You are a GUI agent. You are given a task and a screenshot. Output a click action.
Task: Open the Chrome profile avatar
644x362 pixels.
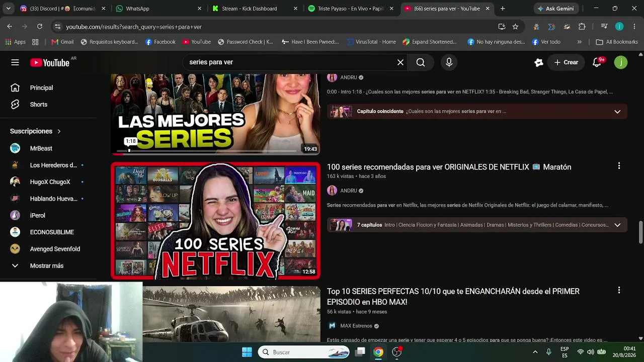pyautogui.click(x=619, y=27)
